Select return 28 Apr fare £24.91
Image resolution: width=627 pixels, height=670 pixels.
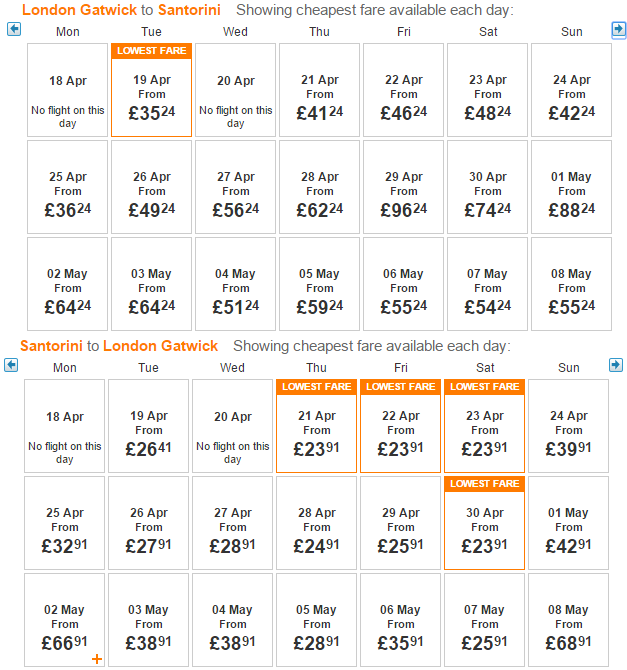[x=316, y=523]
